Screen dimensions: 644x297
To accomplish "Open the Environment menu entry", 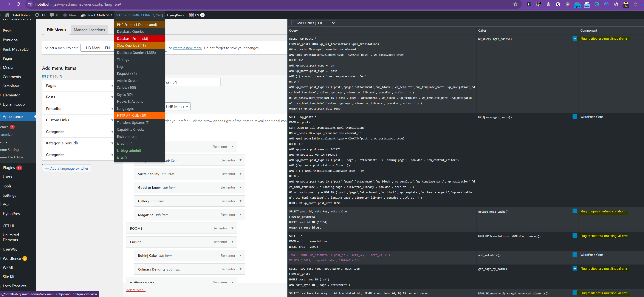I will [139, 136].
